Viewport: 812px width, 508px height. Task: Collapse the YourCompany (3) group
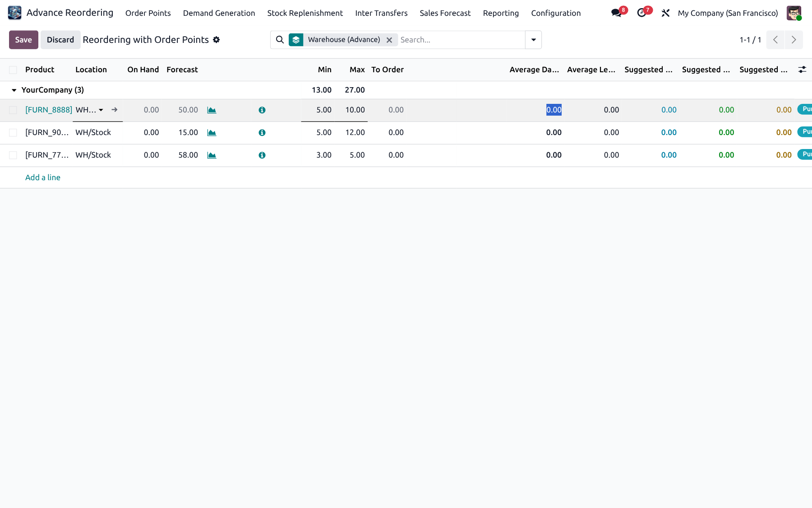click(14, 90)
